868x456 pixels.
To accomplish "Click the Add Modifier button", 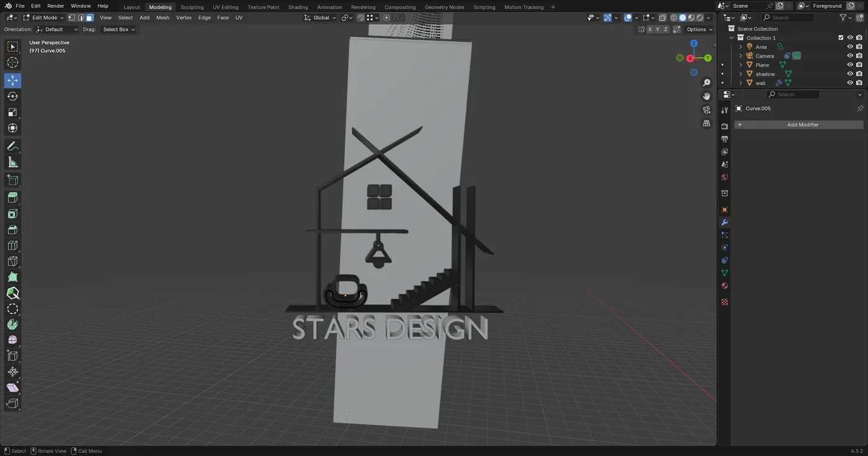I will [x=799, y=125].
